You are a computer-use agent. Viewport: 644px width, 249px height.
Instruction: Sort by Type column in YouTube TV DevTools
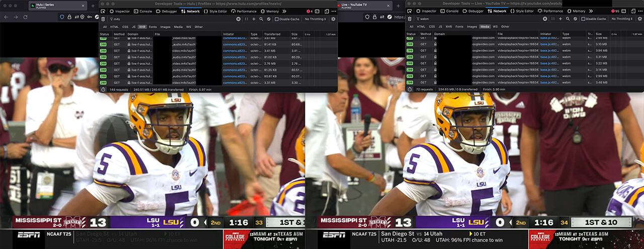click(573, 34)
